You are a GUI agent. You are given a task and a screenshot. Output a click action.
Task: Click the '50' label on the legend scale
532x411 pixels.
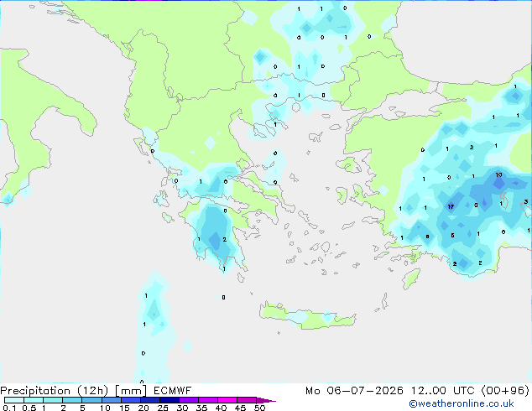point(260,408)
